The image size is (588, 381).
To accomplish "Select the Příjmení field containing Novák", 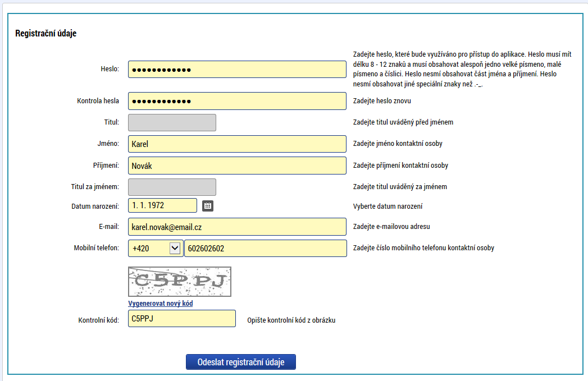I will coord(237,166).
